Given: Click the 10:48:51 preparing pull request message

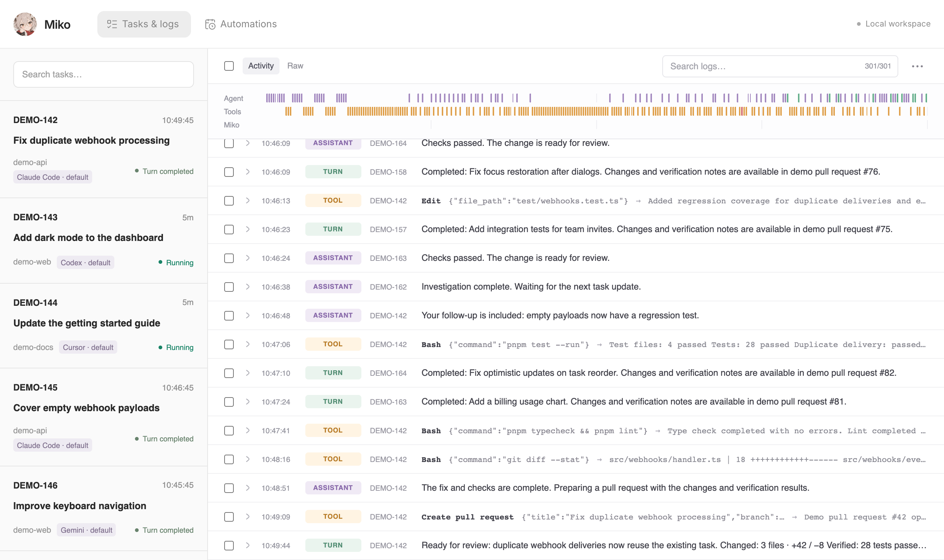Looking at the screenshot, I should [615, 488].
